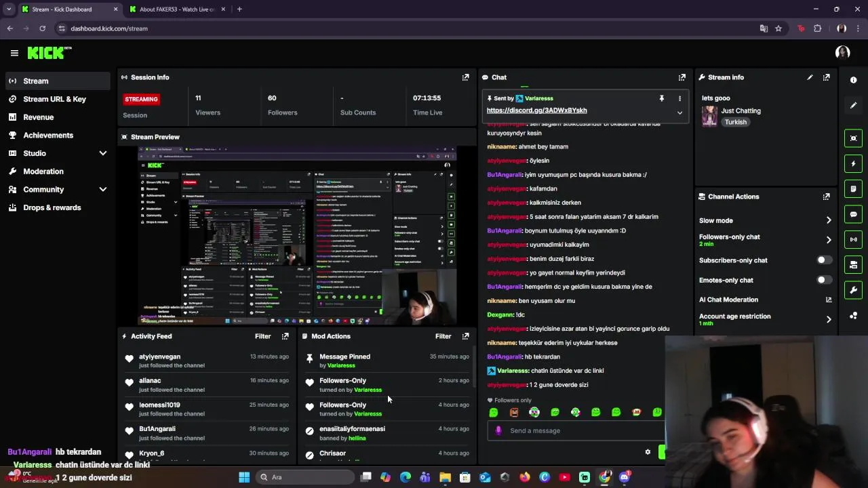The width and height of the screenshot is (868, 488).
Task: Select leomessi1019 follower entry
Action: 159,405
